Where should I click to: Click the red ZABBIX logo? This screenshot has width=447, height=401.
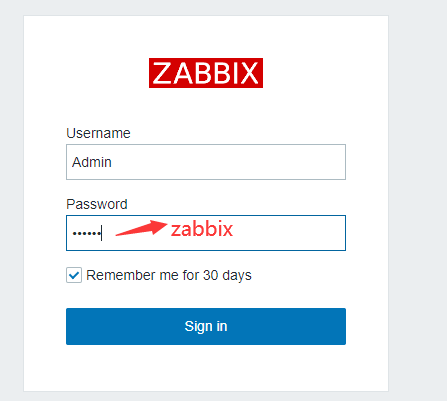tap(206, 73)
